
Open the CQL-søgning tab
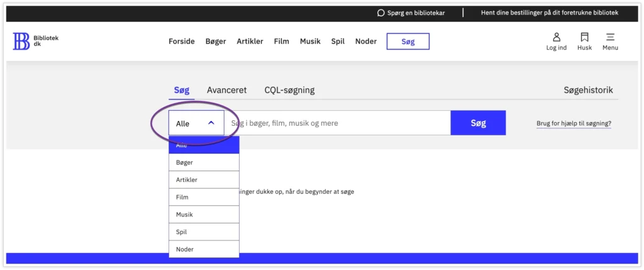point(289,90)
